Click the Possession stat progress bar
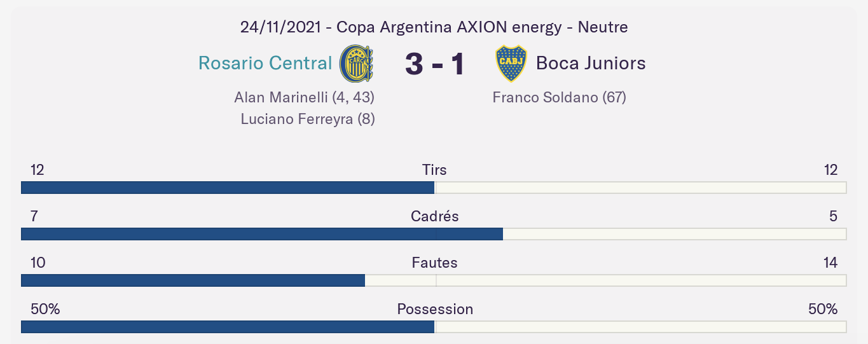 434,327
